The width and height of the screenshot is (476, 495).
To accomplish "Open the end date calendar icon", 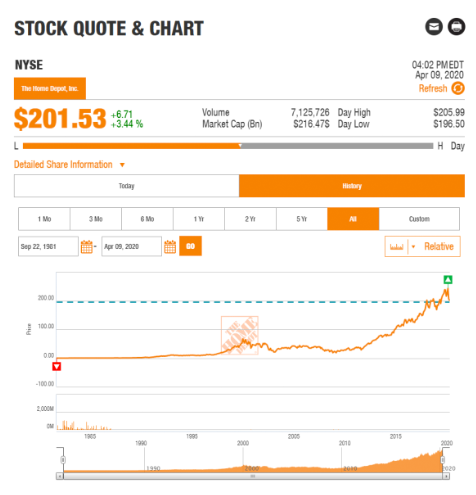I will 170,247.
